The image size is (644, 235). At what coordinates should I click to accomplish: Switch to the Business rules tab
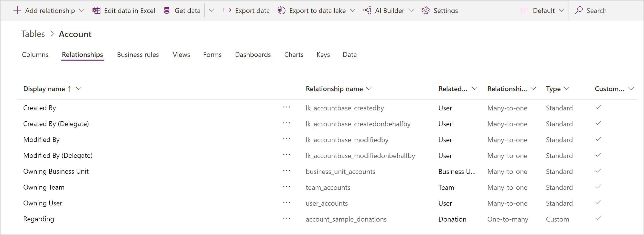(138, 54)
